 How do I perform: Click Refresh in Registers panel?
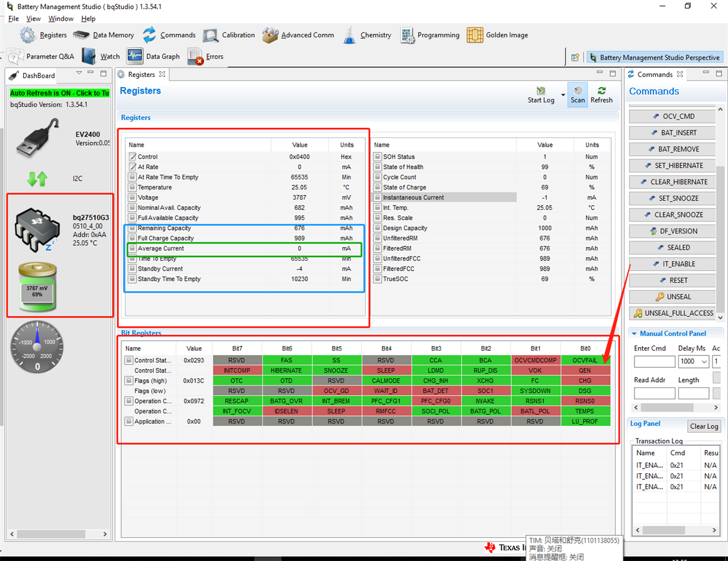click(601, 94)
